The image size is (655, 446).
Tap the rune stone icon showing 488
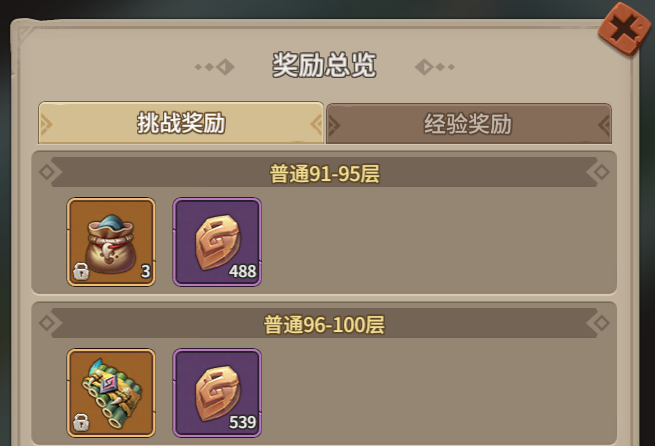pyautogui.click(x=217, y=242)
